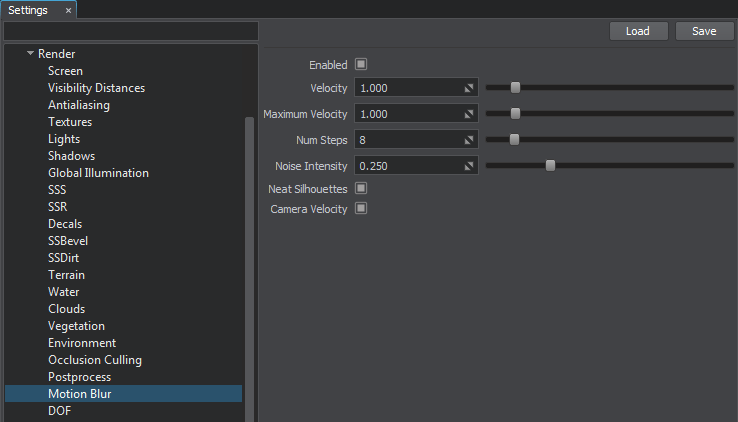This screenshot has width=738, height=422.
Task: Toggle the Neat Silhouettes checkbox
Action: 361,188
